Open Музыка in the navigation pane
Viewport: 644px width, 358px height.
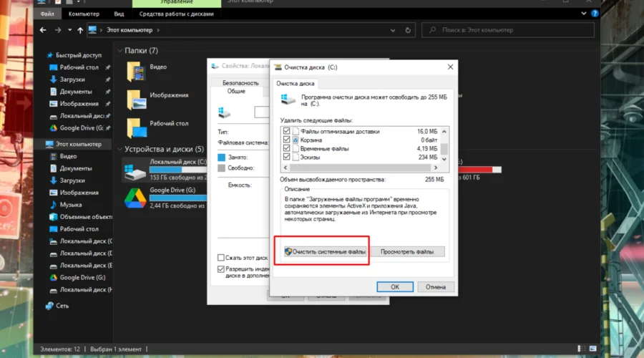tap(70, 205)
